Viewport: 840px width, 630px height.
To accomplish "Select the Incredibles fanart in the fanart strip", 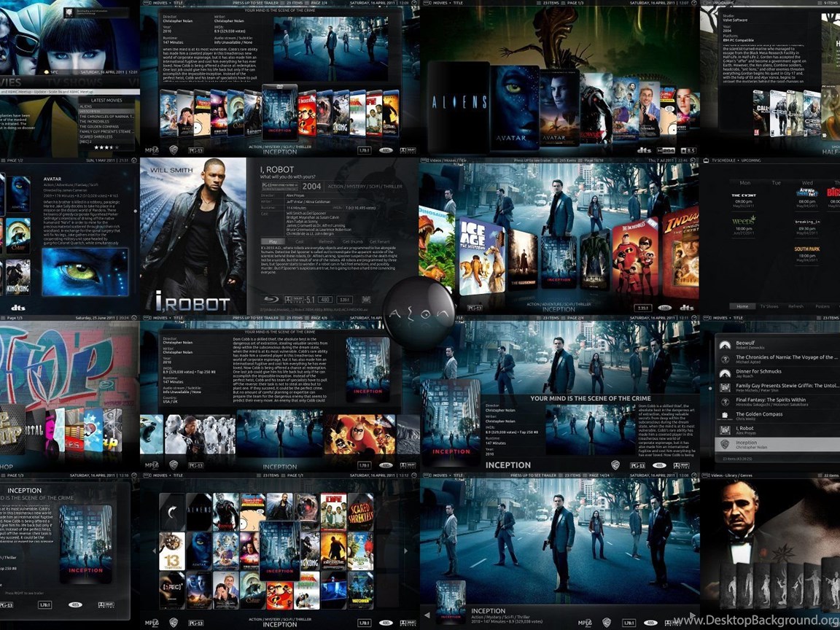I will point(359,434).
